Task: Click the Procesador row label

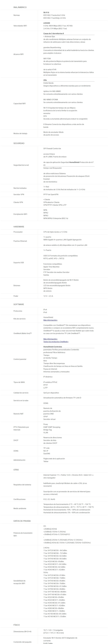Action: (x=18, y=232)
